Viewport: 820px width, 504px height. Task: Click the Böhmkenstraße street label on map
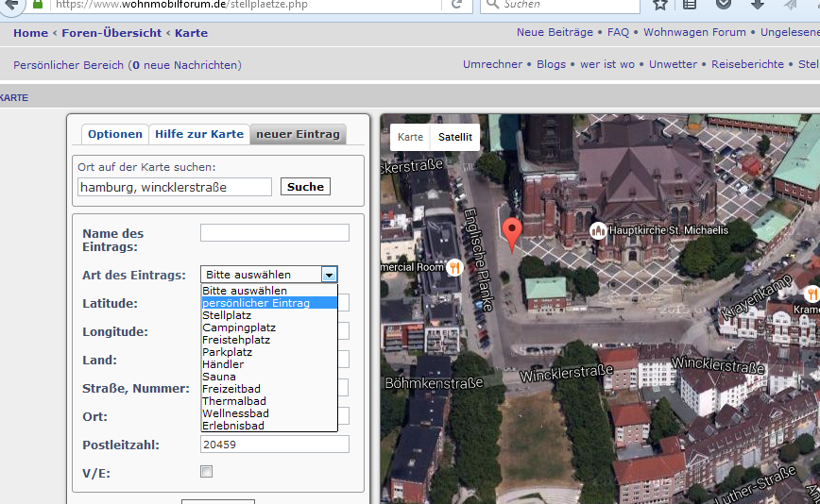[434, 383]
